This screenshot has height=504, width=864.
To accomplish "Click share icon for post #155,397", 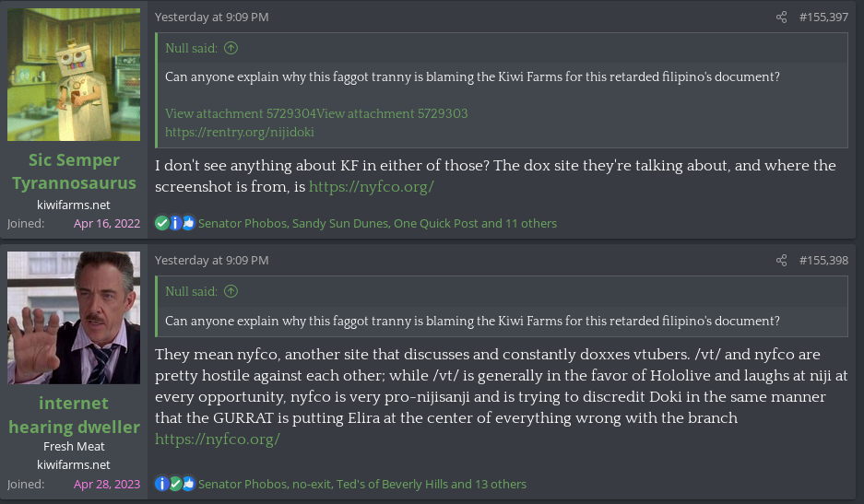I will point(782,18).
